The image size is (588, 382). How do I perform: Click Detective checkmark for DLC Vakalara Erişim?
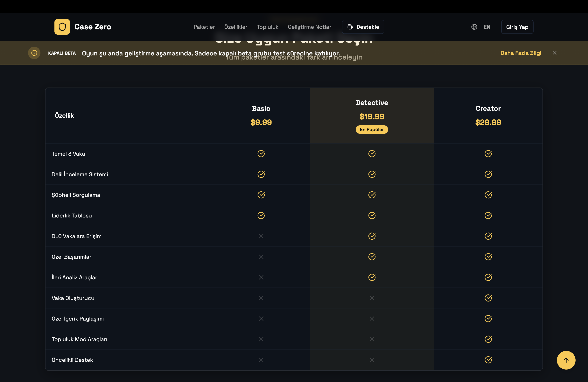pyautogui.click(x=372, y=236)
